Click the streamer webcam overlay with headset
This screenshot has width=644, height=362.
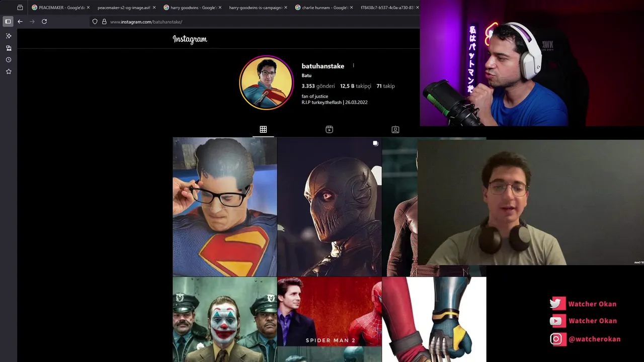pos(532,63)
